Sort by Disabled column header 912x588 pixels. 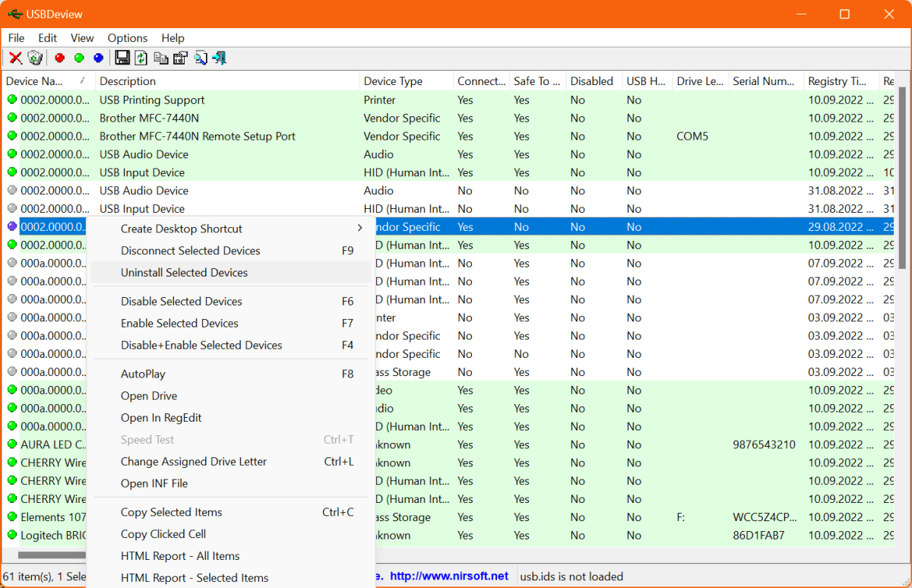(x=594, y=81)
